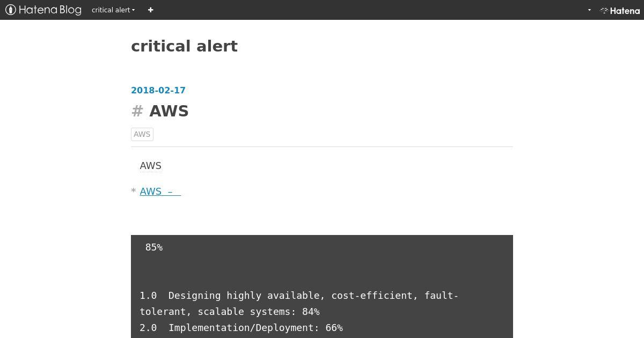
Task: Click the Implementation/Deployment: 66% line
Action: [x=241, y=328]
